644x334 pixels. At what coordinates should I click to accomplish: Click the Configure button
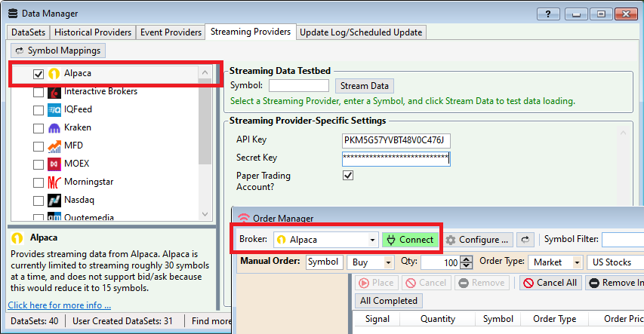click(x=477, y=240)
